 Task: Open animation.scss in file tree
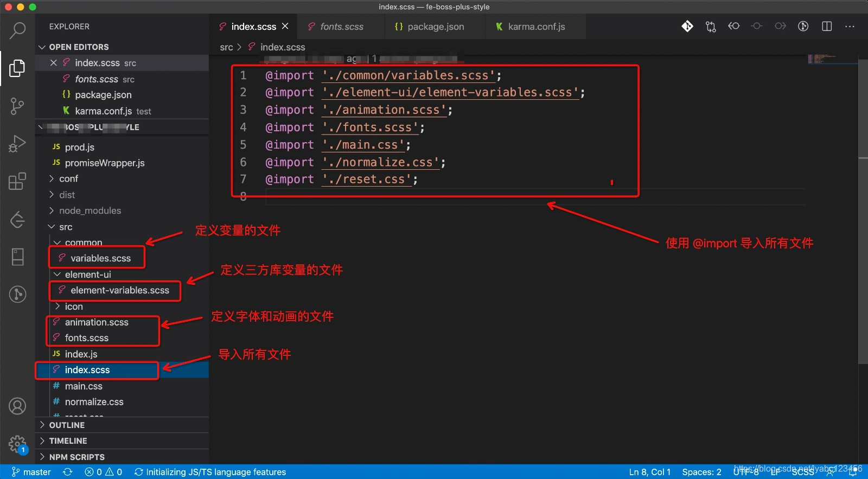(122, 322)
